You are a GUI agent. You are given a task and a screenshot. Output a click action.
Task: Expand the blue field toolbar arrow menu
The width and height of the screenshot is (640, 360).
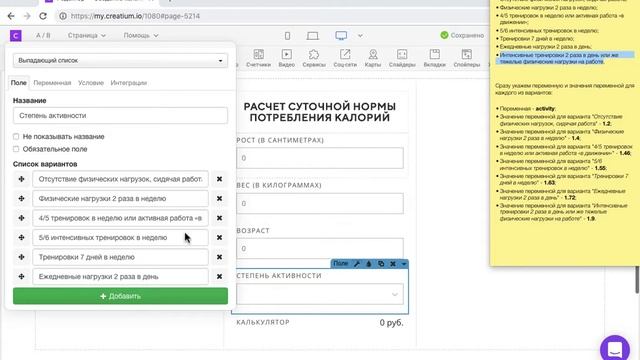pyautogui.click(x=404, y=264)
